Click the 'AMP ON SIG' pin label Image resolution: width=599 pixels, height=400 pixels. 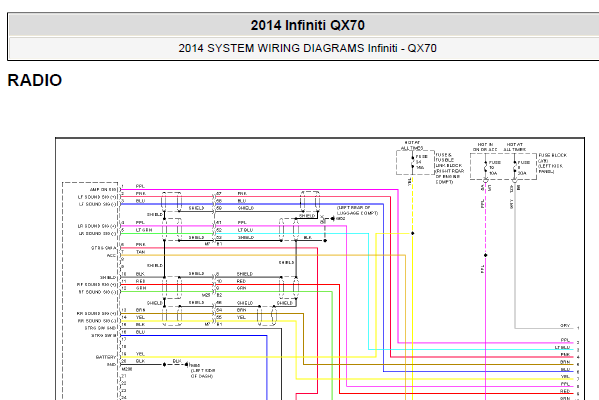pos(103,189)
